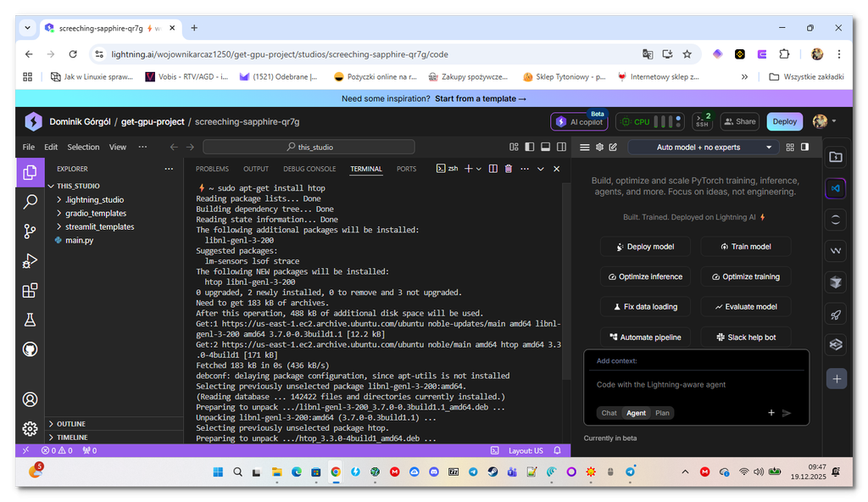Open the AI copilot Beta button

coord(579,121)
